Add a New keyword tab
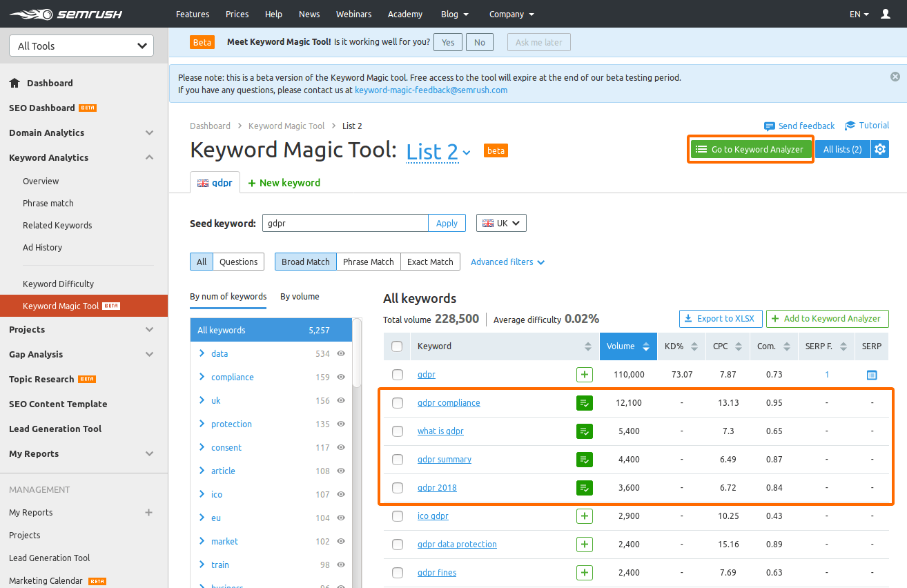The height and width of the screenshot is (588, 907). click(x=284, y=183)
